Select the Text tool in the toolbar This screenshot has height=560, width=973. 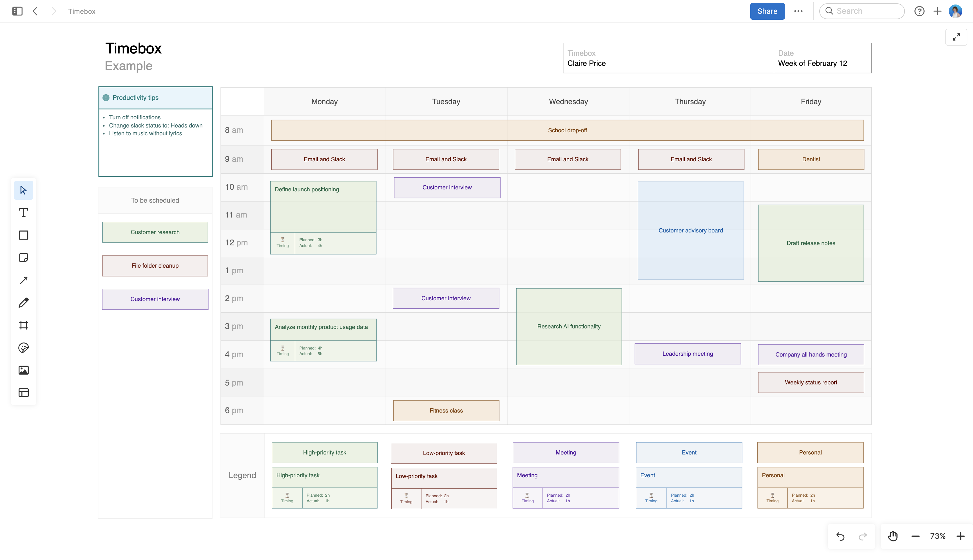(x=23, y=213)
